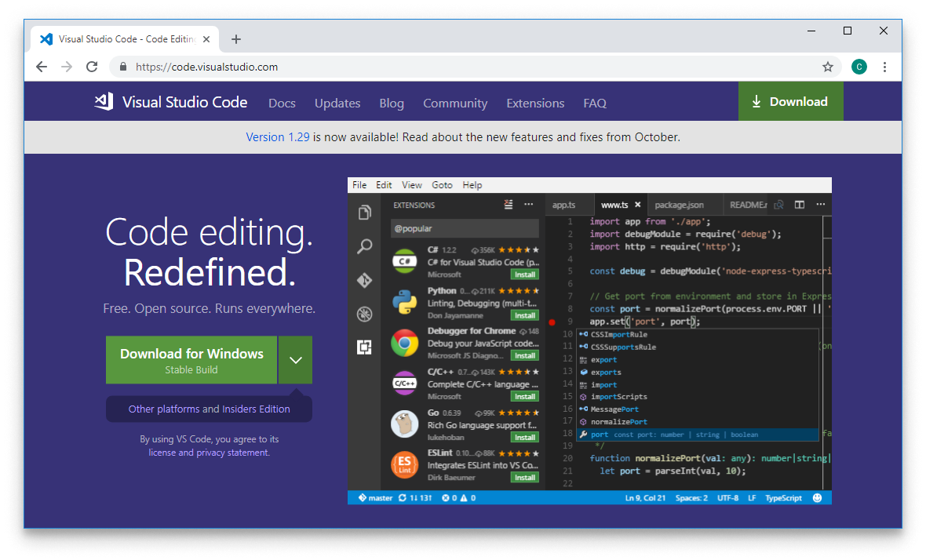Click the split editor icon near the tabs
The height and width of the screenshot is (560, 926).
[799, 204]
